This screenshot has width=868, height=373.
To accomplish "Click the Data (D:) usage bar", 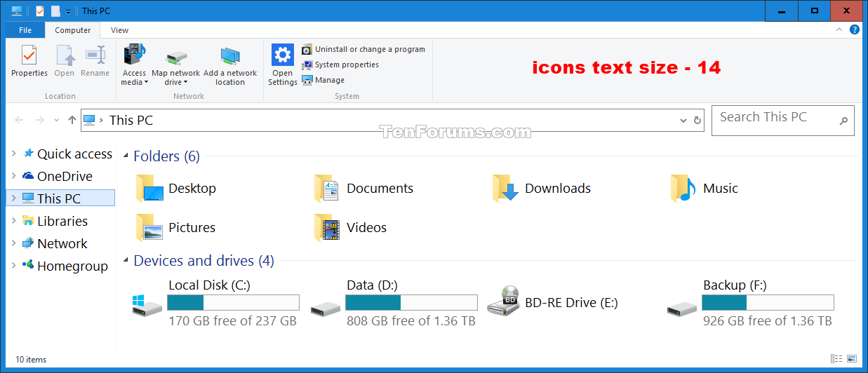I will (411, 302).
